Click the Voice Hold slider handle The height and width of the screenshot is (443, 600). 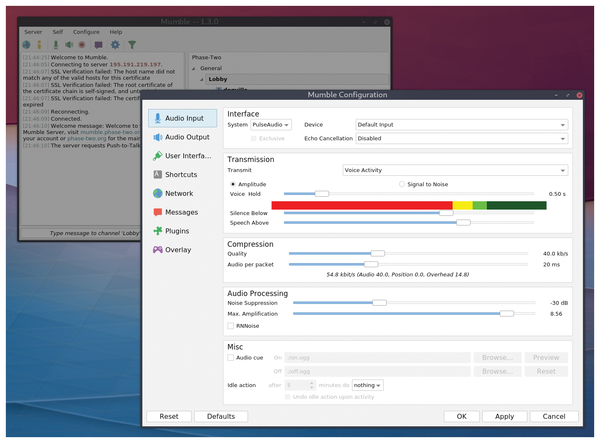[322, 194]
